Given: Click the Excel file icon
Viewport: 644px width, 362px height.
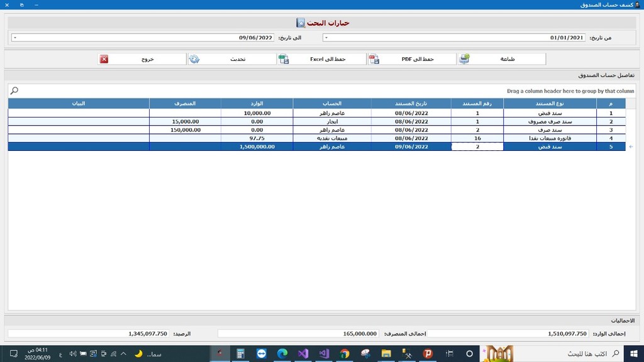Looking at the screenshot, I should coord(284,59).
